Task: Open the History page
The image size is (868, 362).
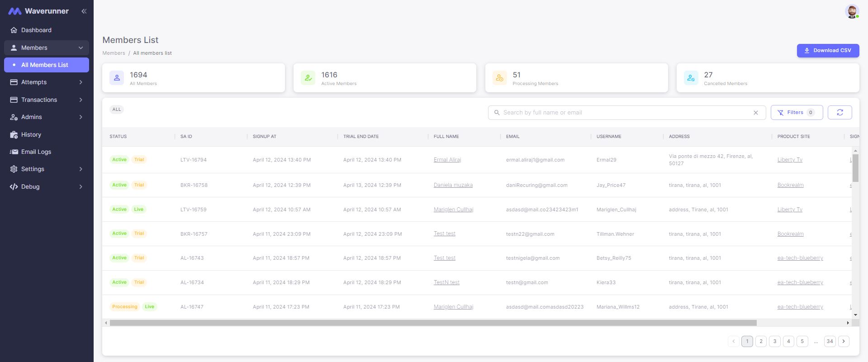Action: pyautogui.click(x=31, y=135)
